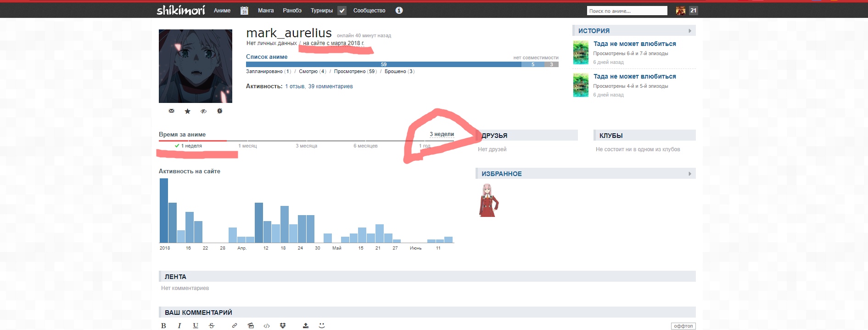This screenshot has width=868, height=330.
Task: Click the star add-friend icon under avatar
Action: pyautogui.click(x=187, y=111)
